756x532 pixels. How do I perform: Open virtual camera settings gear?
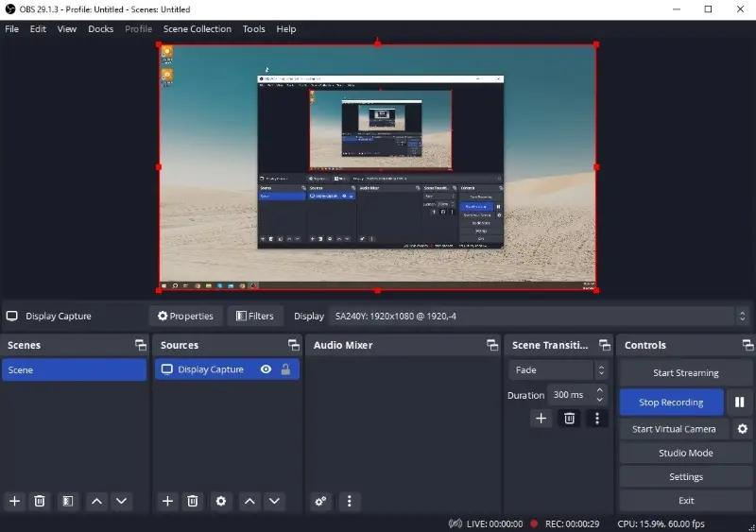743,429
